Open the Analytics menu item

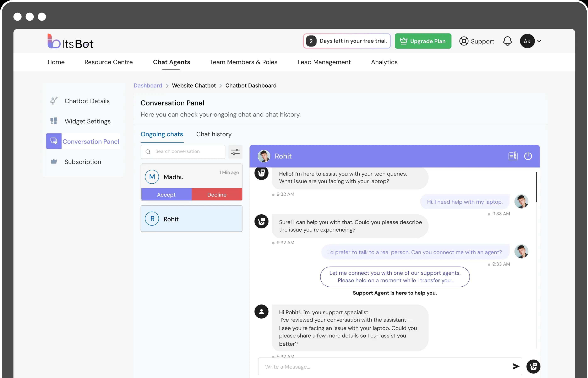384,62
